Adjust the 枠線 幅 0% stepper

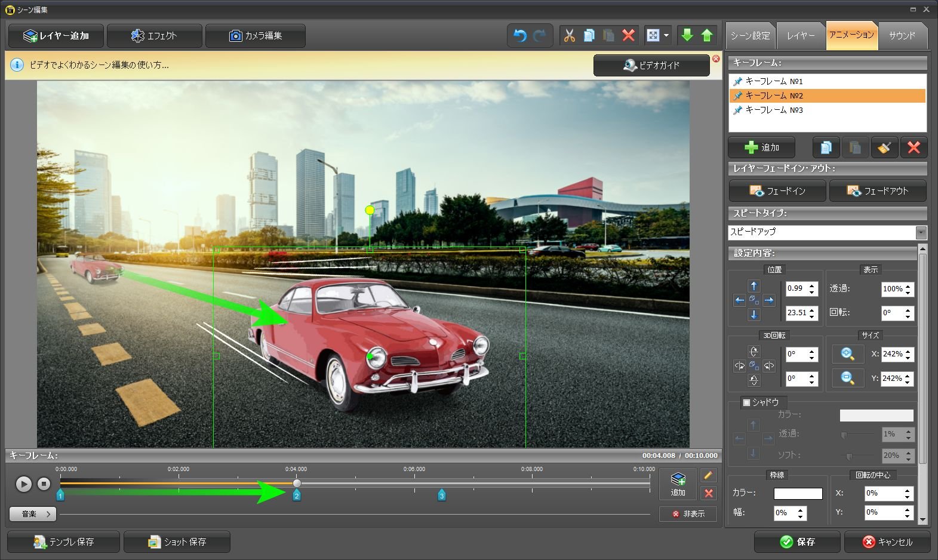pyautogui.click(x=801, y=513)
